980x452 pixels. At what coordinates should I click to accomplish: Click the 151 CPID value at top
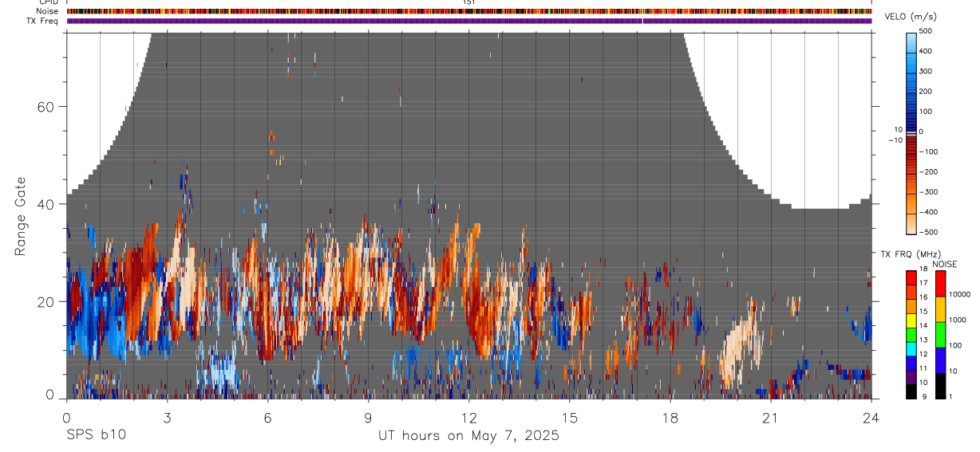(x=469, y=2)
